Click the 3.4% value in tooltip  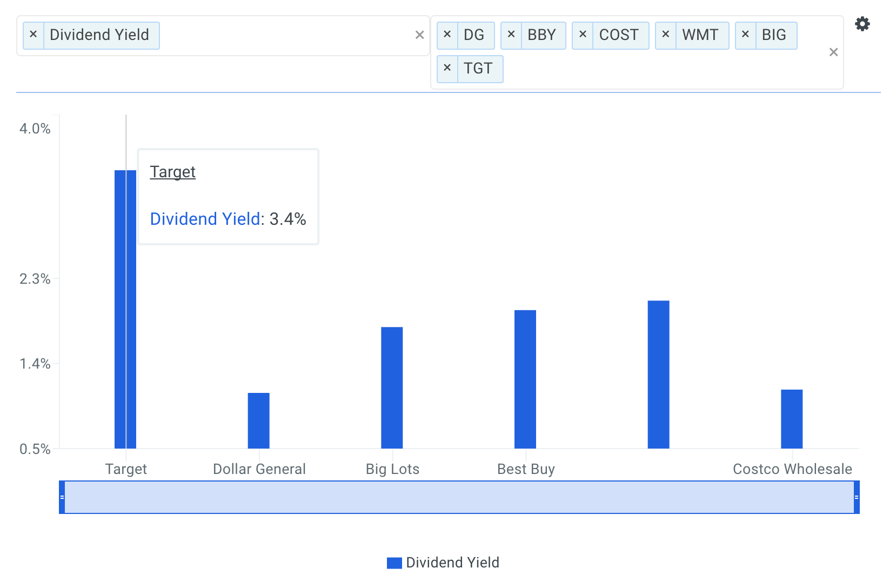pos(287,219)
